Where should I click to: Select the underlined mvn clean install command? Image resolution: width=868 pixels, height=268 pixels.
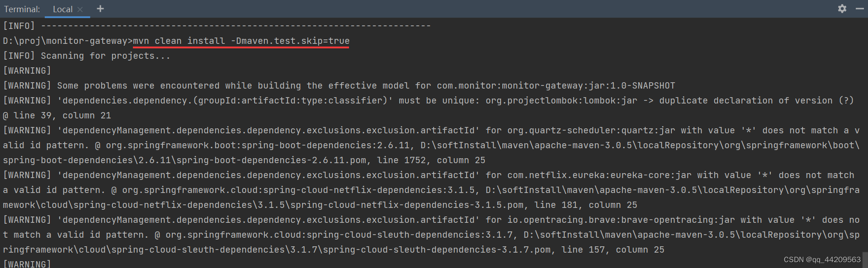coord(178,40)
